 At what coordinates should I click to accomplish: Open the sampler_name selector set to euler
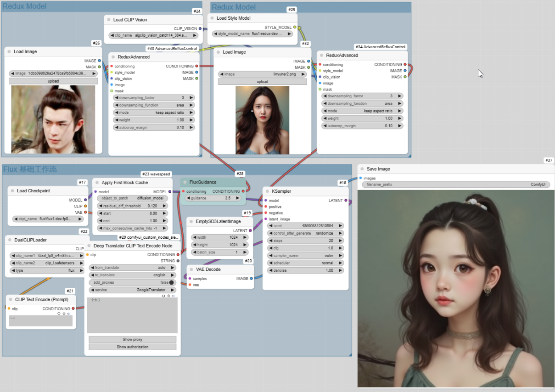(x=305, y=256)
